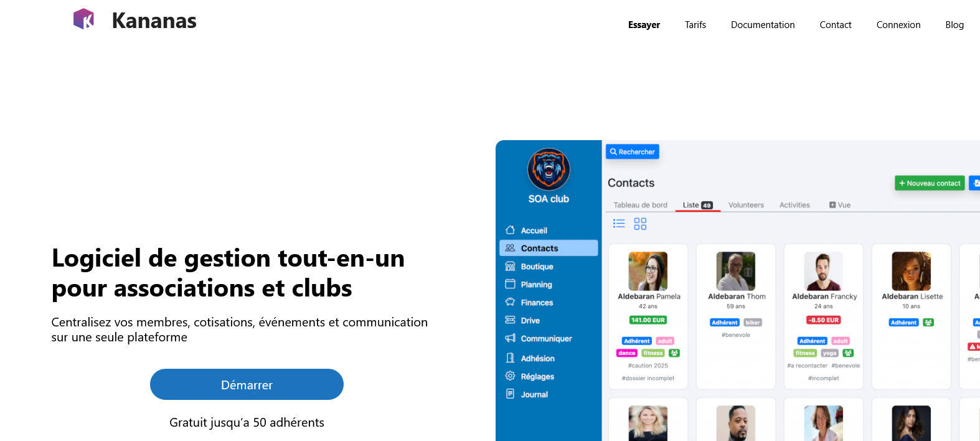Click the name Aldebaran Francky

[824, 296]
